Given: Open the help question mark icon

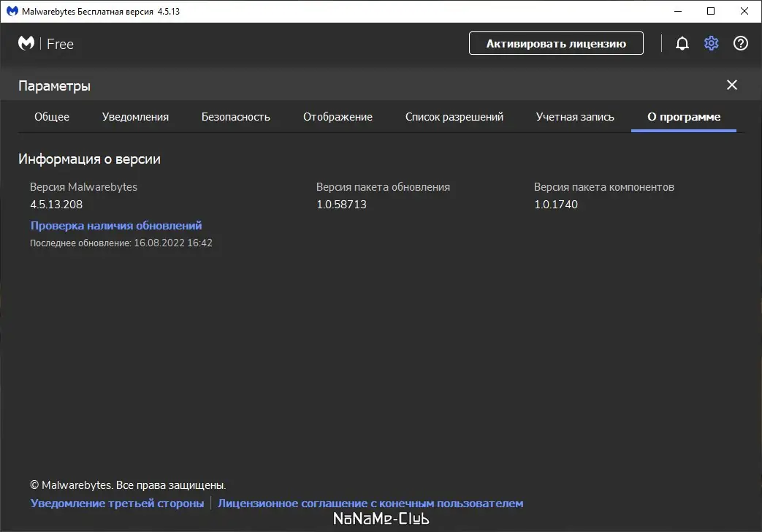Looking at the screenshot, I should 741,44.
